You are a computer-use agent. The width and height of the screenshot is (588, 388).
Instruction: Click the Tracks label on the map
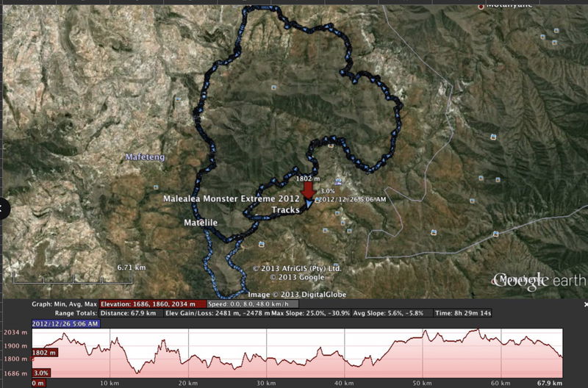pyautogui.click(x=286, y=210)
